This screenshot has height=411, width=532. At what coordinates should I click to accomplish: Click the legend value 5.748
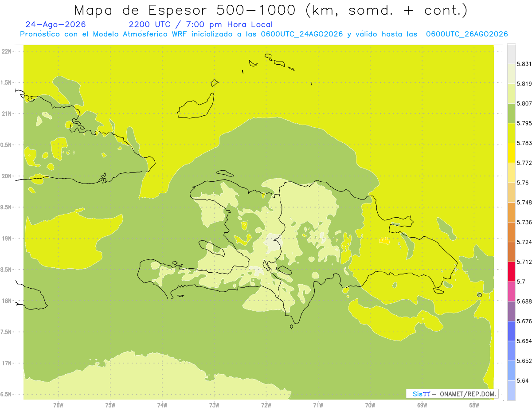[x=524, y=202]
